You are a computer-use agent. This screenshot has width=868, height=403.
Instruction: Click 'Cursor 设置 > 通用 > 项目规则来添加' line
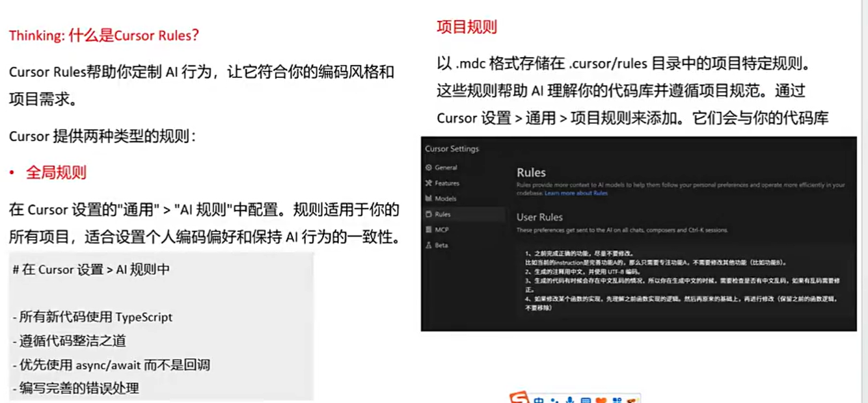pos(632,118)
